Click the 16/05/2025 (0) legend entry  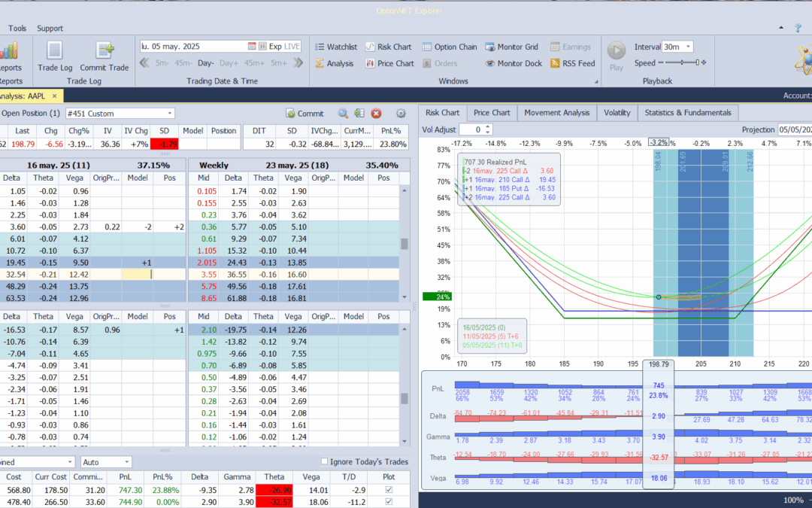point(484,327)
